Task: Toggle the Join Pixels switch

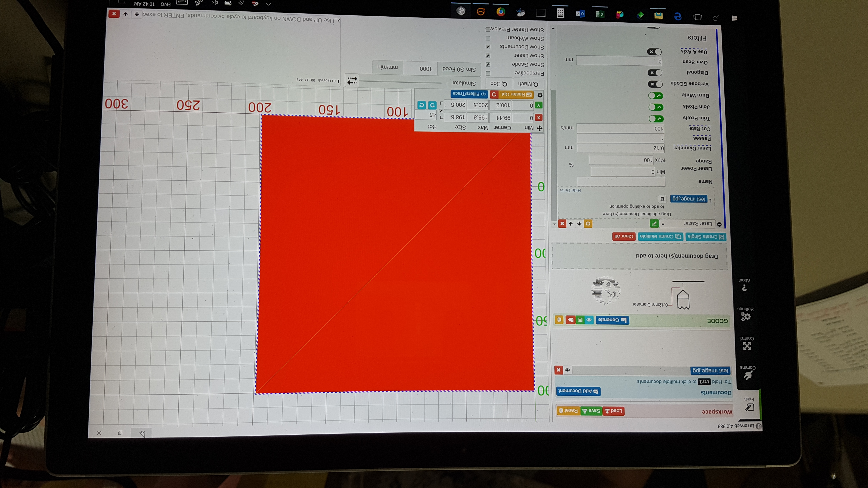Action: (x=656, y=107)
